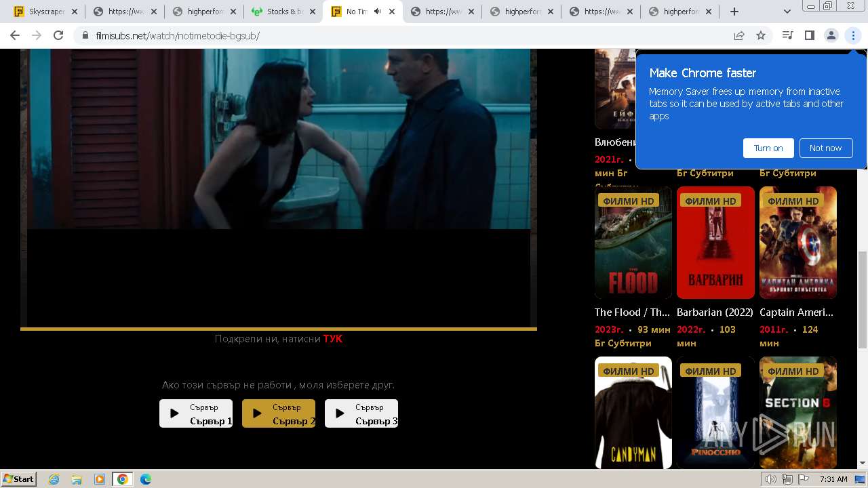Open the media control icon in Chrome's toolbar
Viewport: 868px width, 488px height.
point(787,35)
